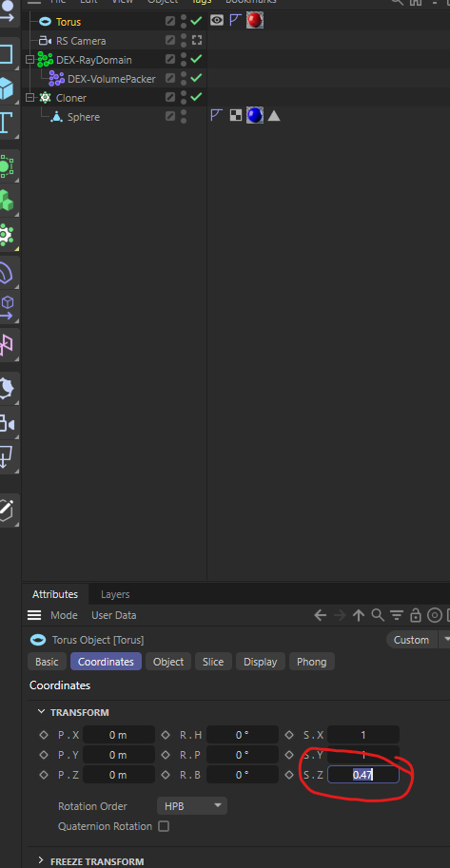Toggle keyframe diamond for P.X
The height and width of the screenshot is (868, 450).
pyautogui.click(x=44, y=735)
